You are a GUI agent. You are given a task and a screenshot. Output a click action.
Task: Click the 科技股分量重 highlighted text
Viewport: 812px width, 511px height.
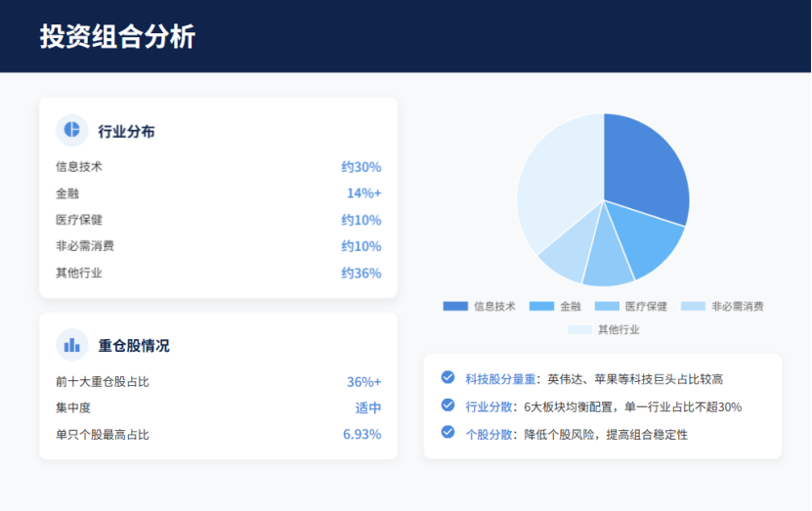point(500,378)
